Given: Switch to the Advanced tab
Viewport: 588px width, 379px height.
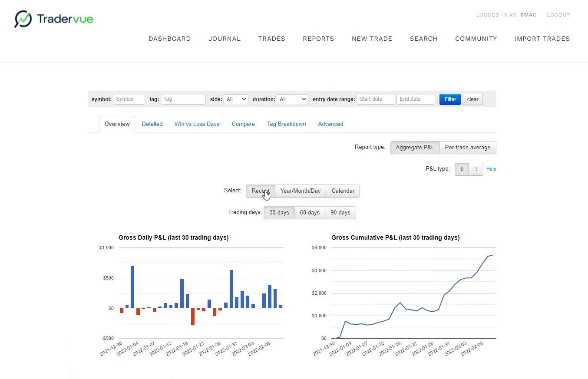Looking at the screenshot, I should click(330, 124).
